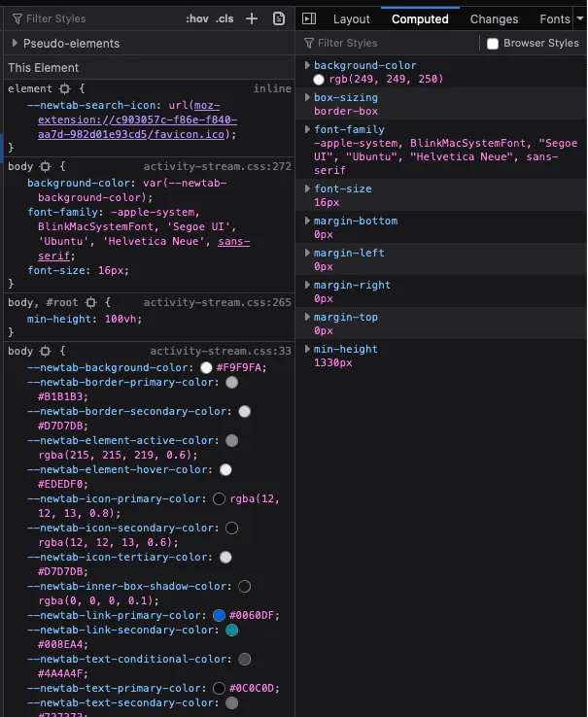The height and width of the screenshot is (717, 588).
Task: Expand computed background-color property details
Action: tap(308, 65)
